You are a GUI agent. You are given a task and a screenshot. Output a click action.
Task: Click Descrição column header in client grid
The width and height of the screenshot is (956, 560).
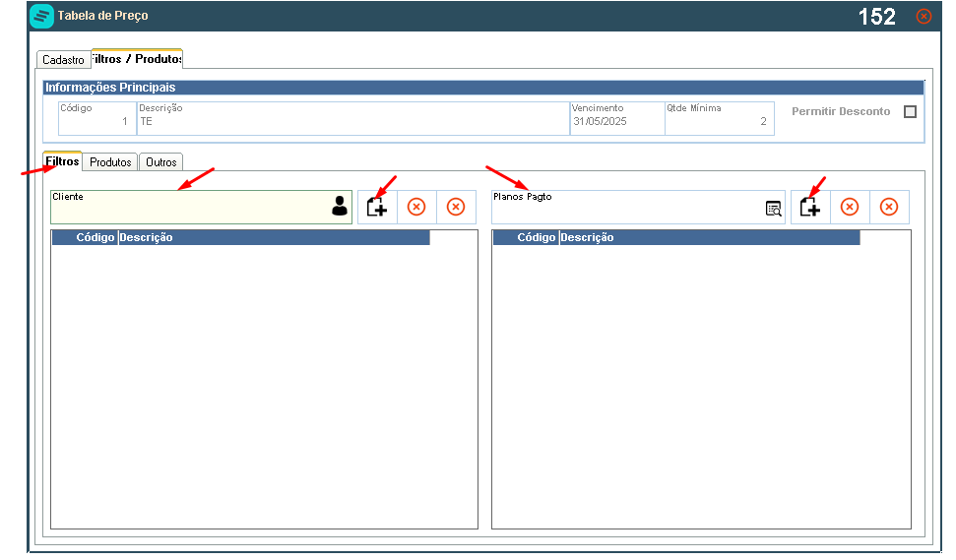pyautogui.click(x=274, y=237)
